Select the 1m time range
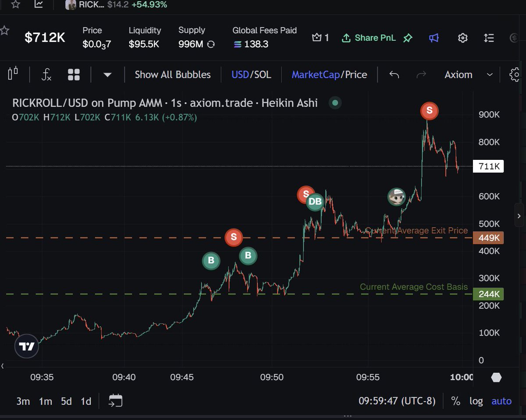 tap(46, 401)
